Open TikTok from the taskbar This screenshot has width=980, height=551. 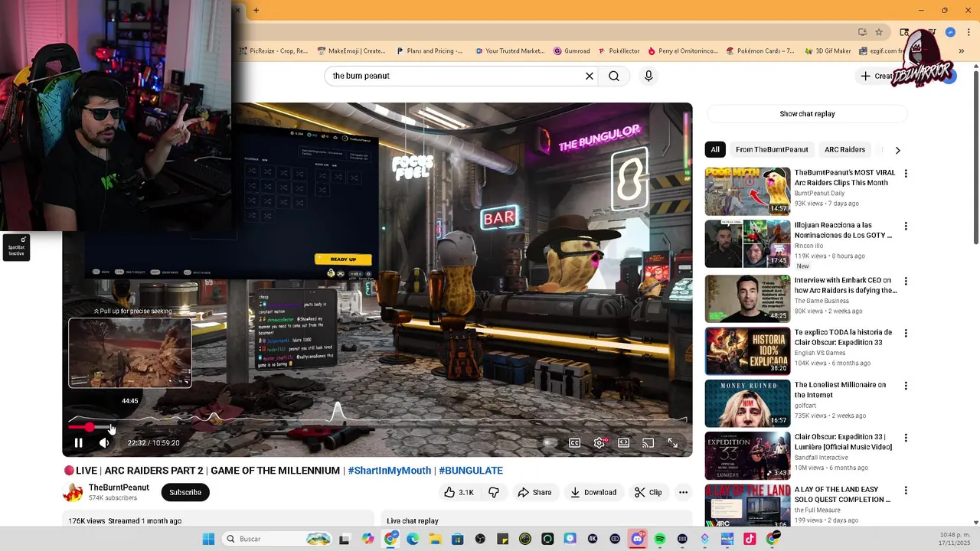click(x=750, y=539)
